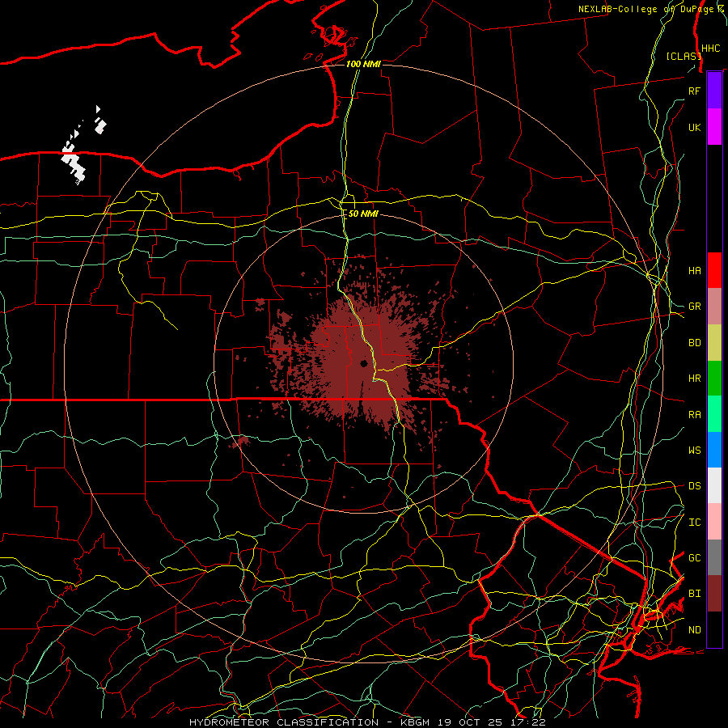Click the black KBGM radar site dot
The width and height of the screenshot is (728, 728).
coord(364,363)
